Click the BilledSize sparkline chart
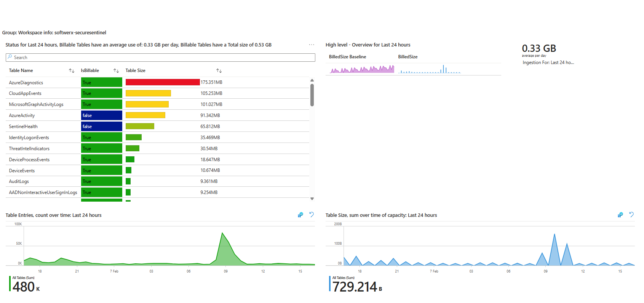The image size is (644, 303). (430, 69)
